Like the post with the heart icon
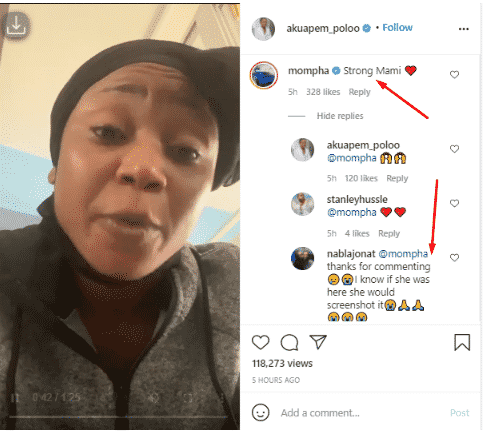The image size is (485, 433). click(260, 342)
